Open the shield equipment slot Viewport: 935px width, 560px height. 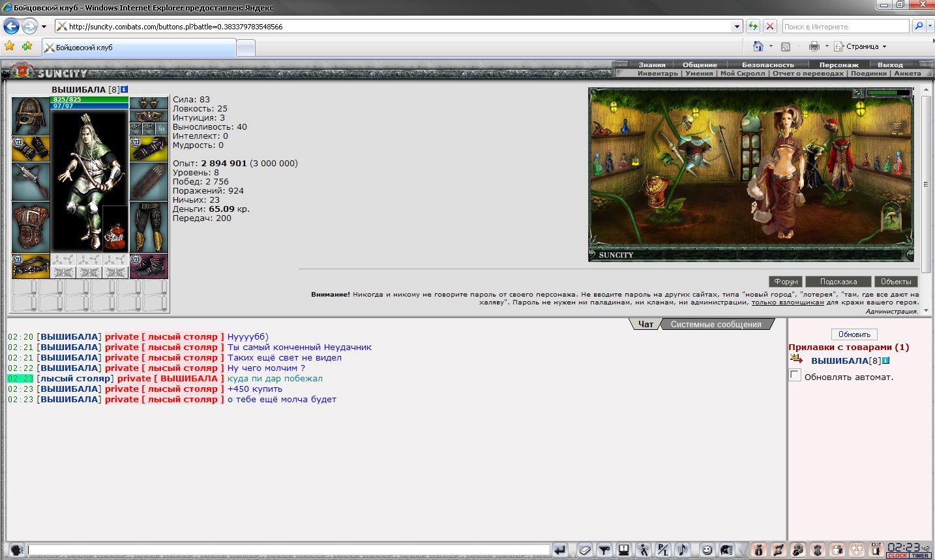click(149, 181)
